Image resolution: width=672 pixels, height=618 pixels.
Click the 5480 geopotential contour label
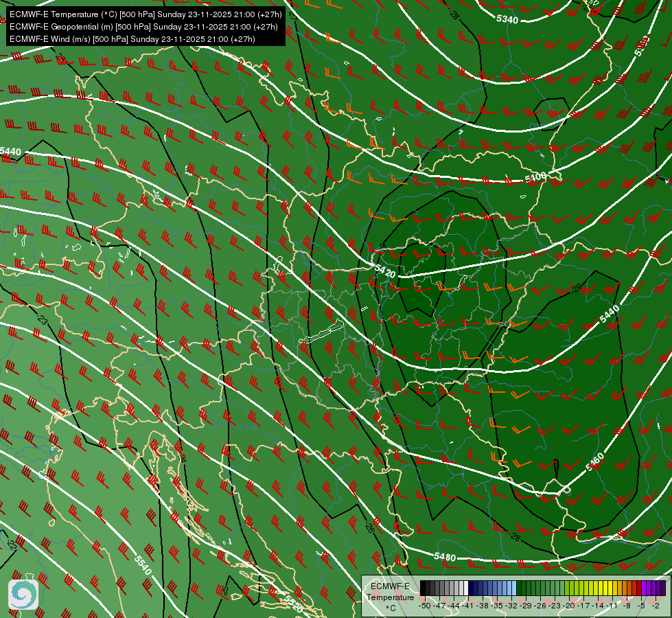coord(444,557)
